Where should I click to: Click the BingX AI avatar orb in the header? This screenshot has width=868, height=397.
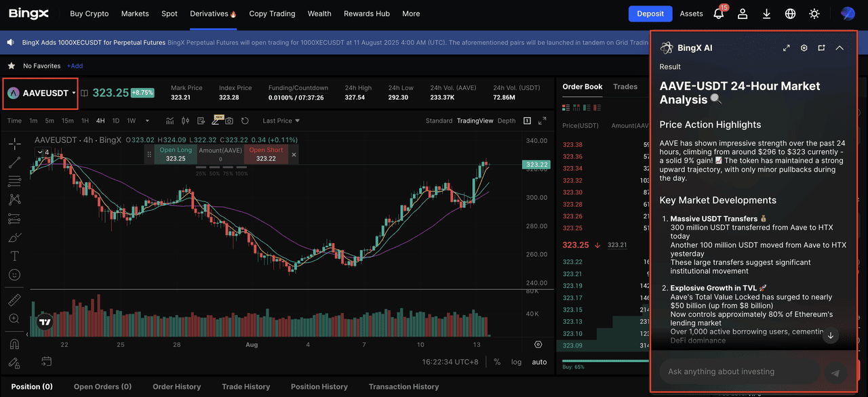tap(848, 14)
